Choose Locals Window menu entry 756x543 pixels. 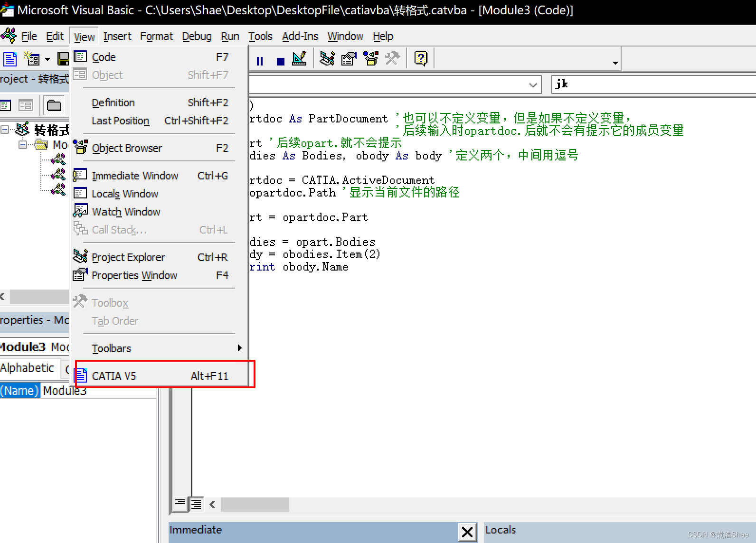pos(160,194)
